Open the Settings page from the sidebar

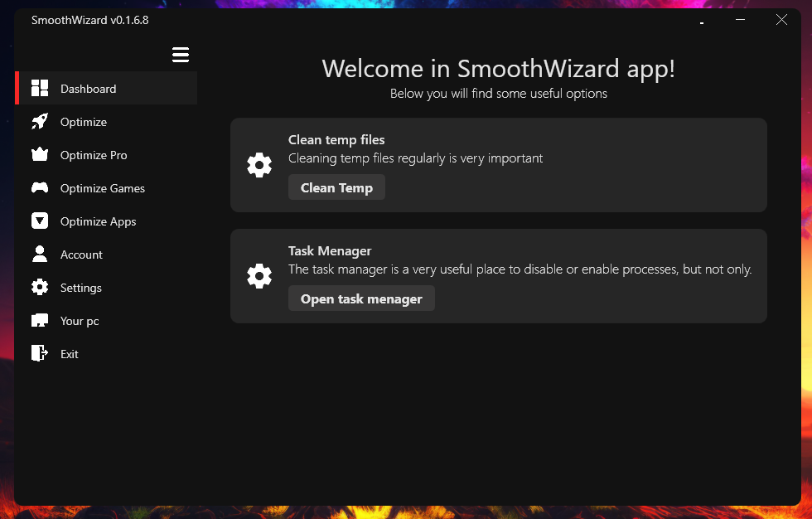80,287
